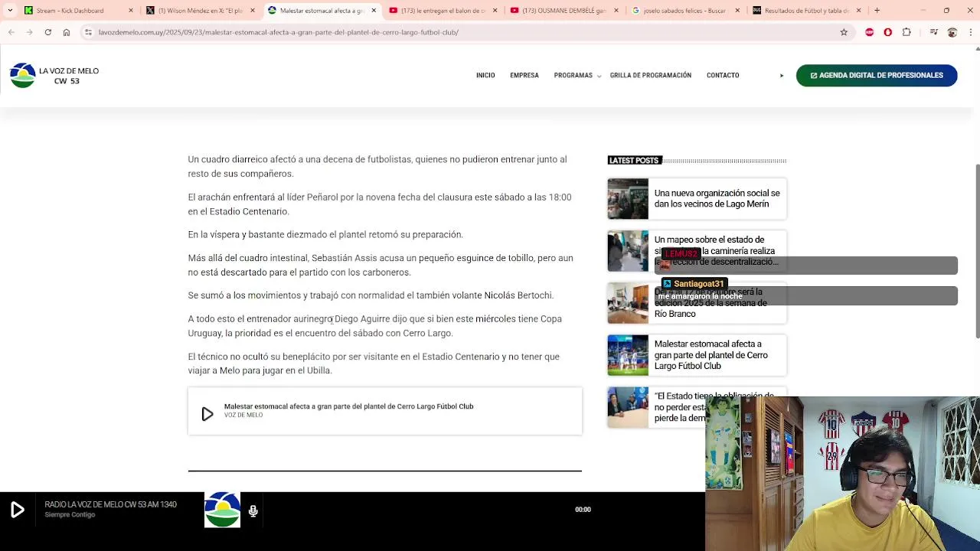The width and height of the screenshot is (980, 551).
Task: Expand the PROGRAMAS submenu chevron
Action: point(599,77)
